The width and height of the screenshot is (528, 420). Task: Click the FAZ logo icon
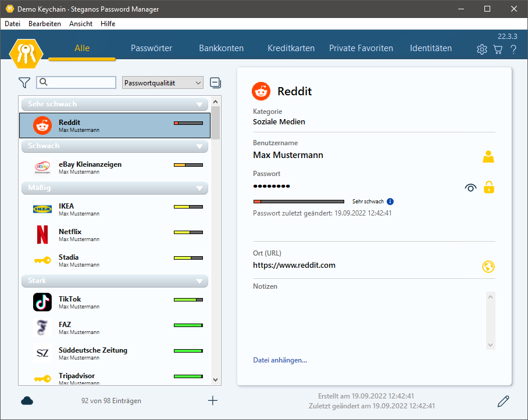pos(42,328)
